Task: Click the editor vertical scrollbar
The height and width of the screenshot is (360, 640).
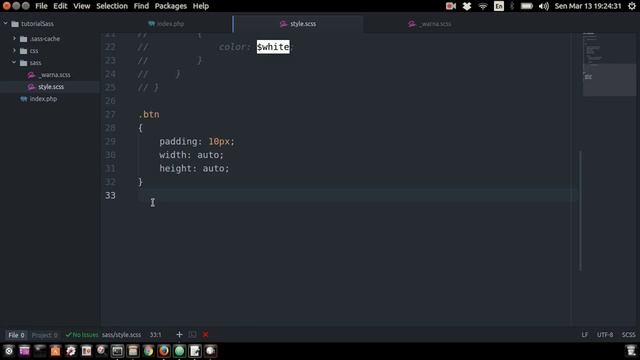Action: (x=580, y=210)
